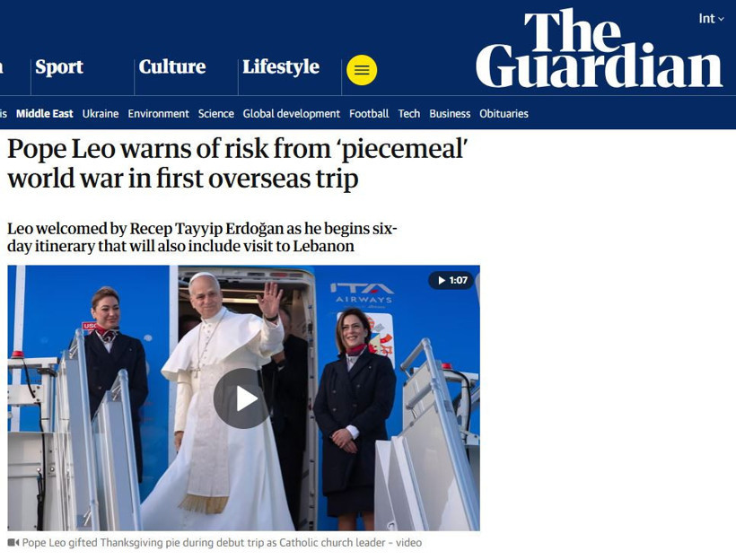Click The Guardian logo
Viewport: 736px width, 560px height.
click(x=599, y=48)
